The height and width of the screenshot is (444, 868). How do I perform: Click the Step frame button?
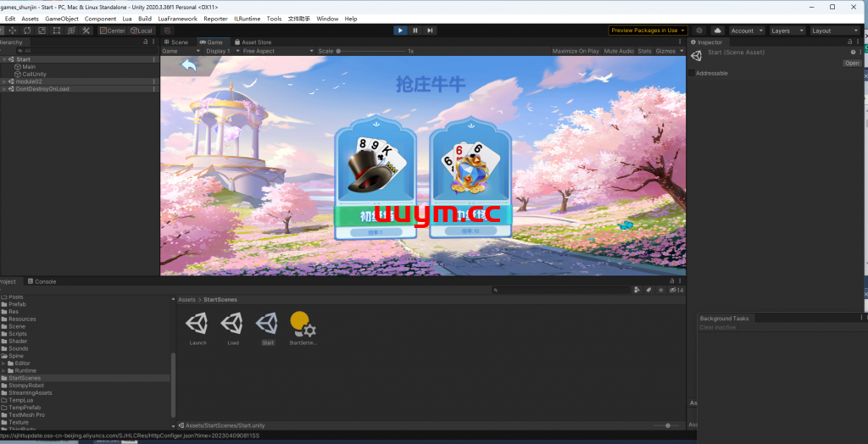pos(431,31)
